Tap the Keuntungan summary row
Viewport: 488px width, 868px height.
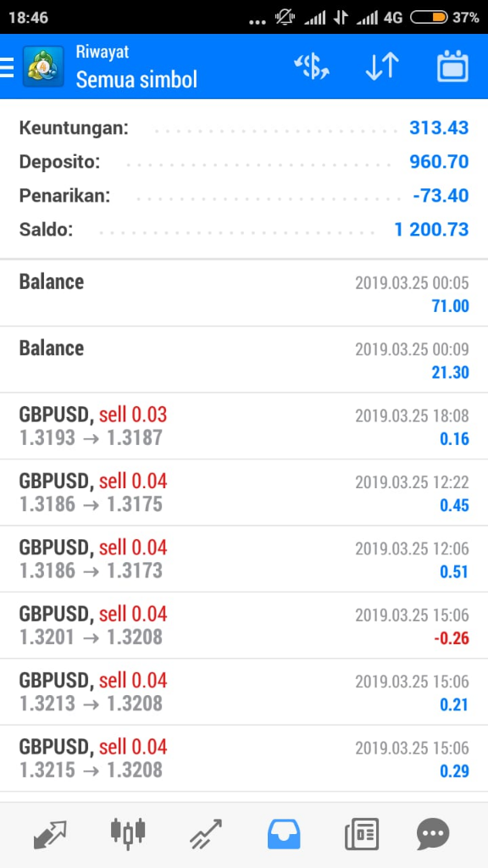click(x=244, y=128)
